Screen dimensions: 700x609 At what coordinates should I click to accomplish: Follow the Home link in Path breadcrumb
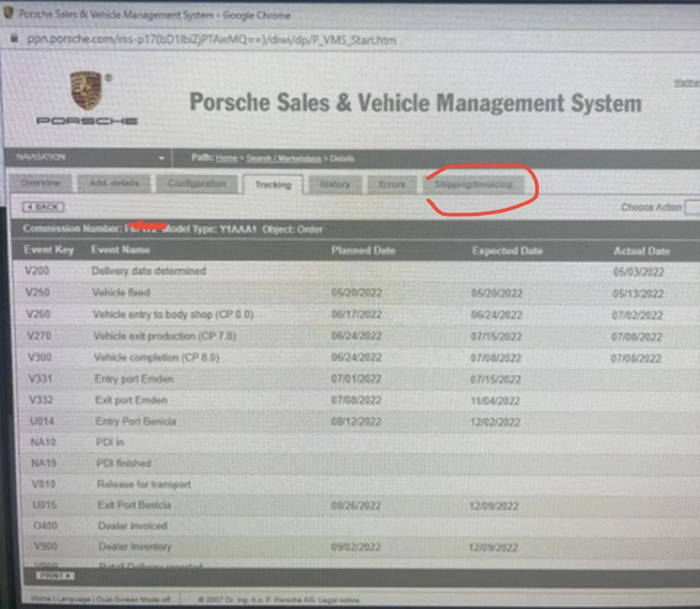(226, 159)
